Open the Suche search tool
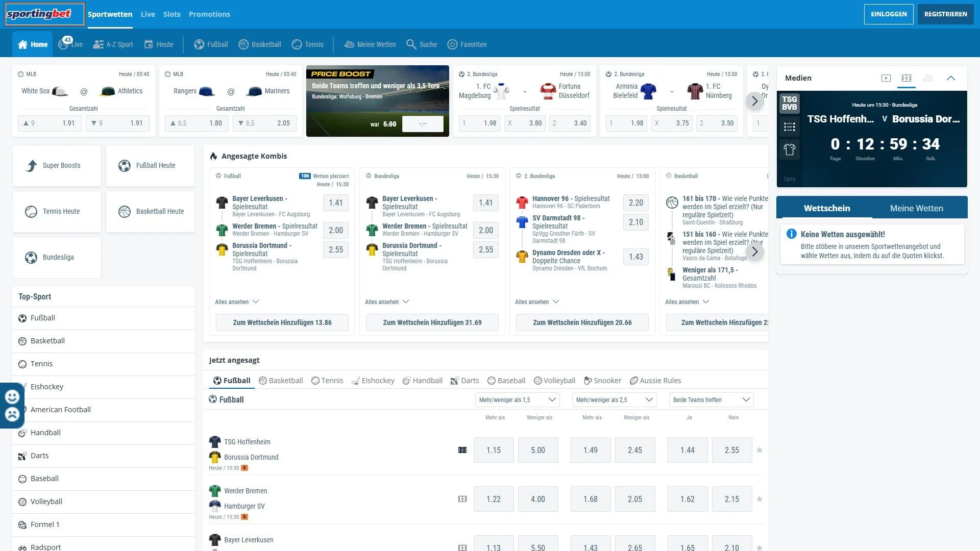The width and height of the screenshot is (980, 551). pos(422,44)
